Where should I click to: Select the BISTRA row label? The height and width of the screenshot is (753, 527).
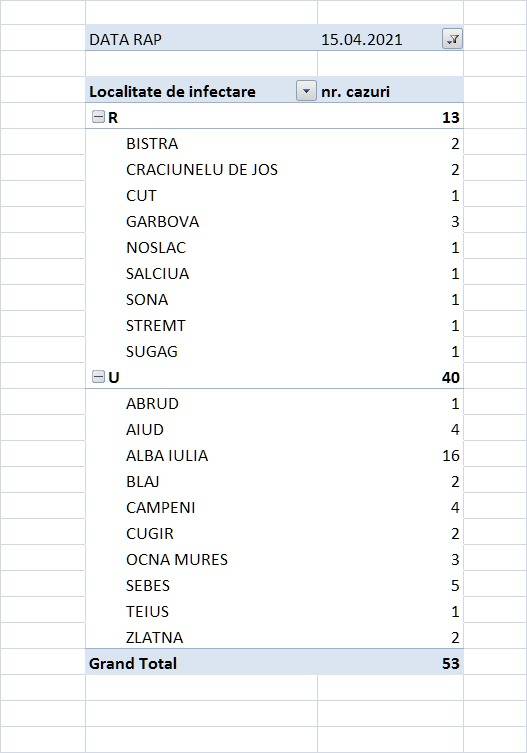tap(152, 143)
